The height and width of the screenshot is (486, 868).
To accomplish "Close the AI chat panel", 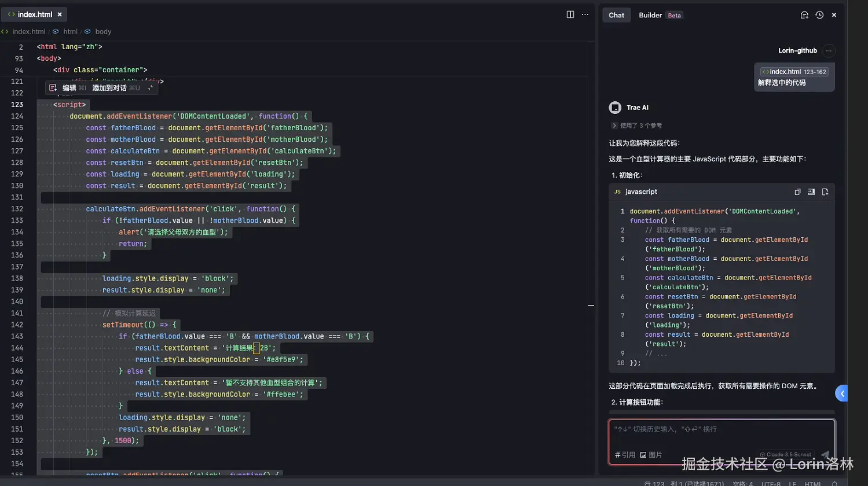I will click(834, 15).
